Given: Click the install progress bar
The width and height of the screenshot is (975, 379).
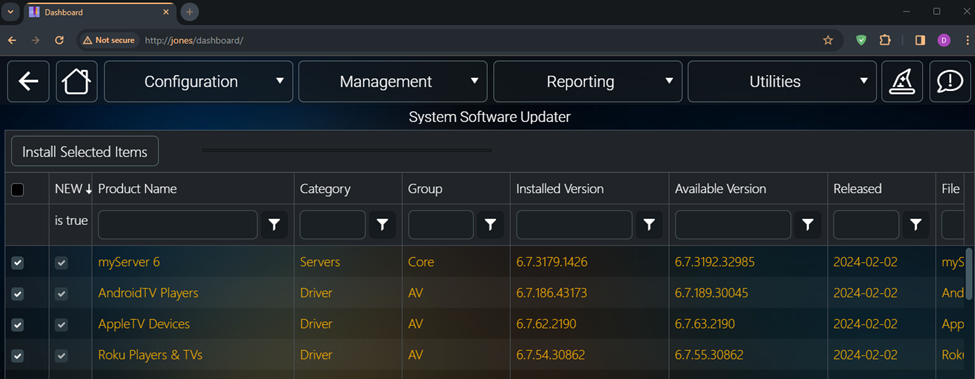Looking at the screenshot, I should (347, 150).
